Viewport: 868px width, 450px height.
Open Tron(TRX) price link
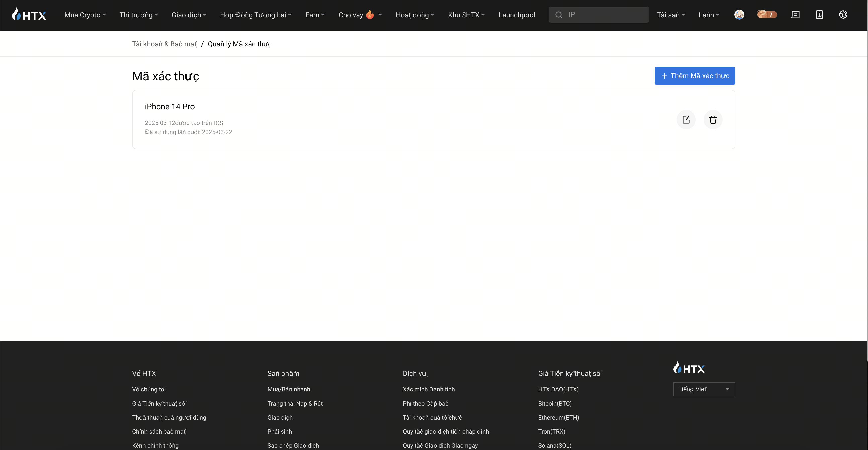coord(552,432)
